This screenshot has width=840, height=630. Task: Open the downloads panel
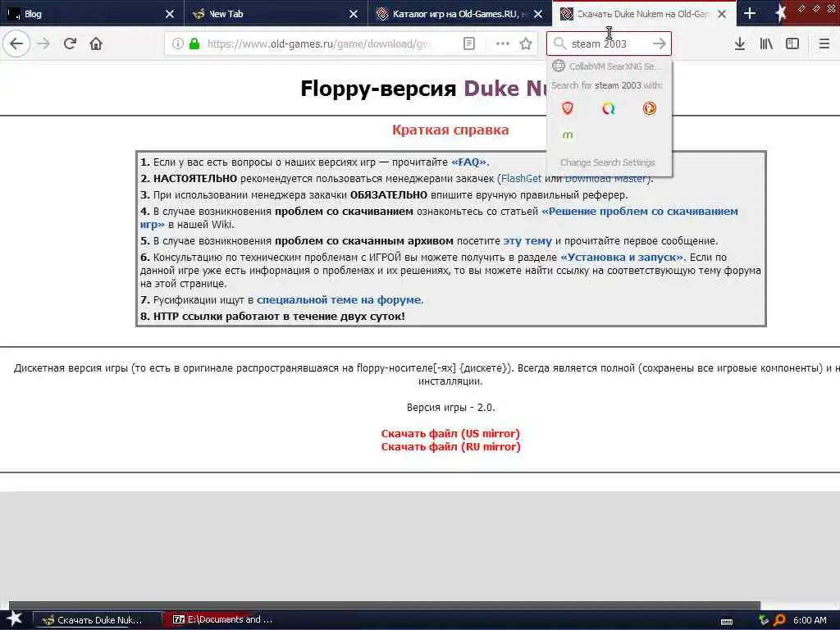click(x=740, y=43)
